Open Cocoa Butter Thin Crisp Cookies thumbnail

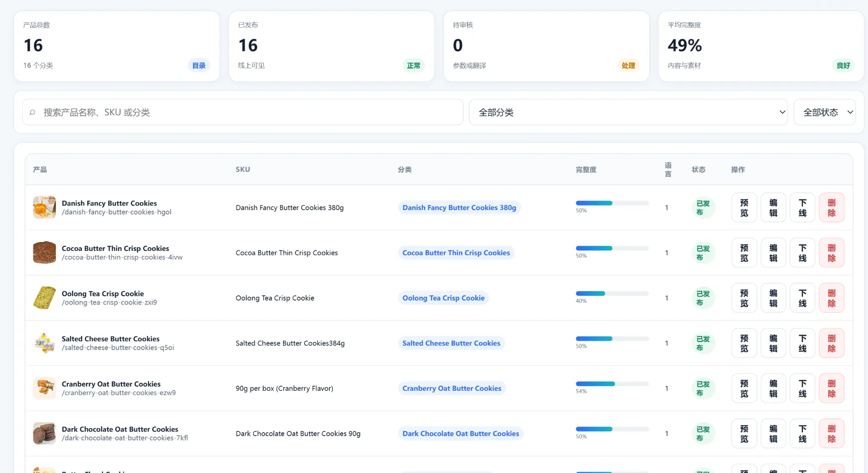pos(45,253)
